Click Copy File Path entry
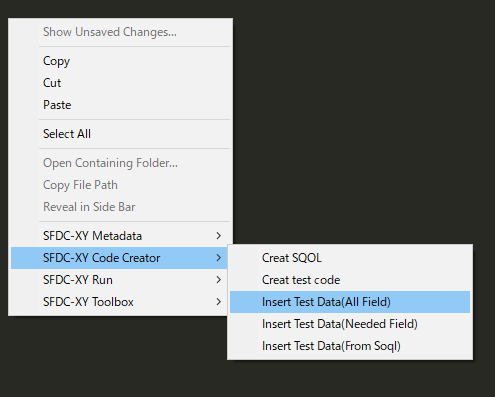 coord(120,185)
